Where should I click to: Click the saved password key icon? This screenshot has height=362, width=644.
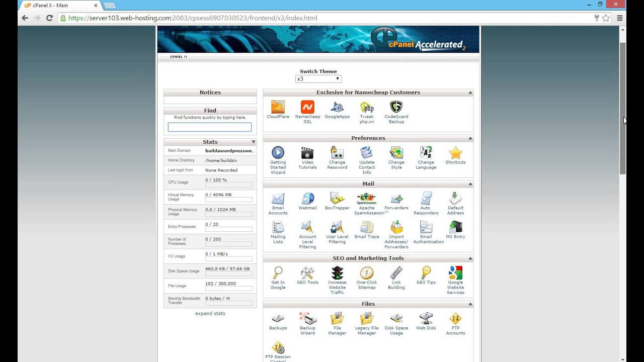pos(597,18)
